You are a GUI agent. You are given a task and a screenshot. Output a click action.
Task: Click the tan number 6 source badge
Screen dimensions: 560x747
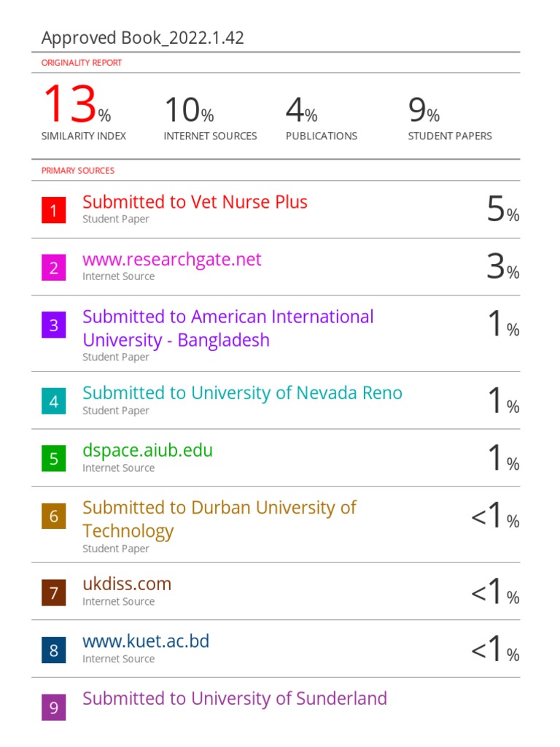click(x=54, y=516)
